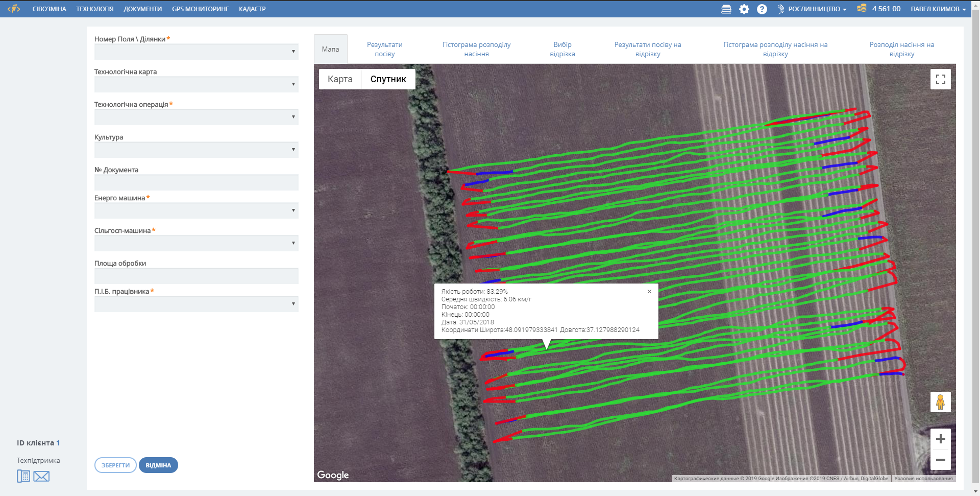Screen dimensions: 980x496
Task: Expand the РОСЛИННИЦТВО header dropdown
Action: (817, 9)
